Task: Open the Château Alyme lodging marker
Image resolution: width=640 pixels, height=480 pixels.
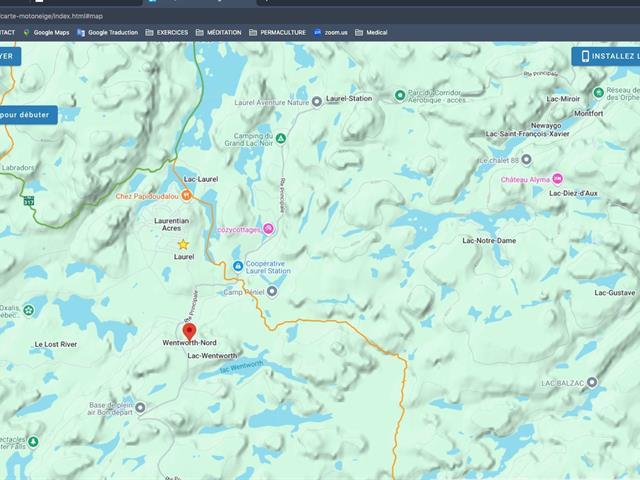Action: click(x=559, y=180)
